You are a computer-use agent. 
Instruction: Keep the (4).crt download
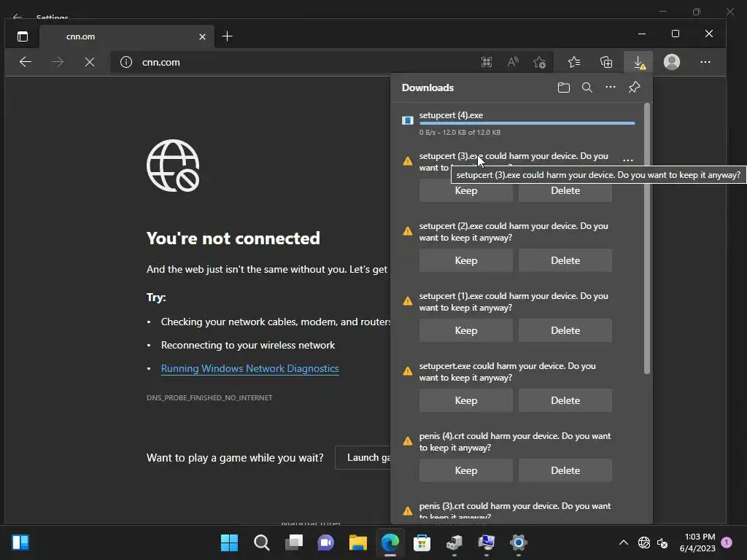(x=466, y=470)
